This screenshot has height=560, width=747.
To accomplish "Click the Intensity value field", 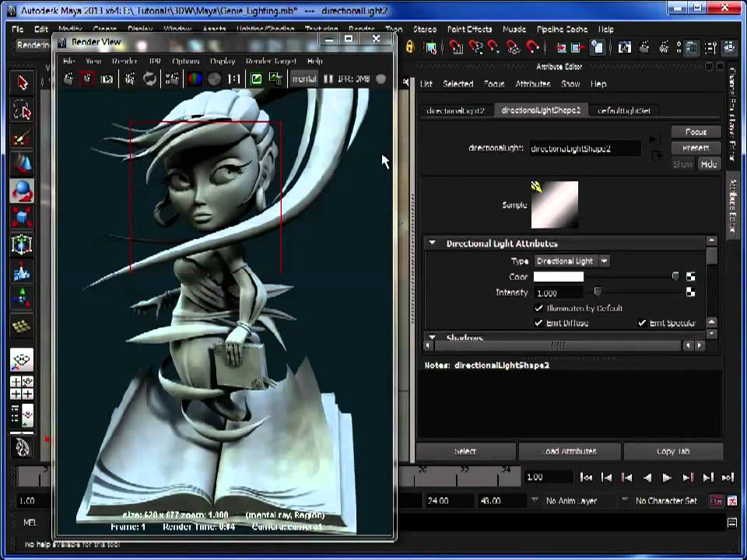I will pyautogui.click(x=559, y=293).
